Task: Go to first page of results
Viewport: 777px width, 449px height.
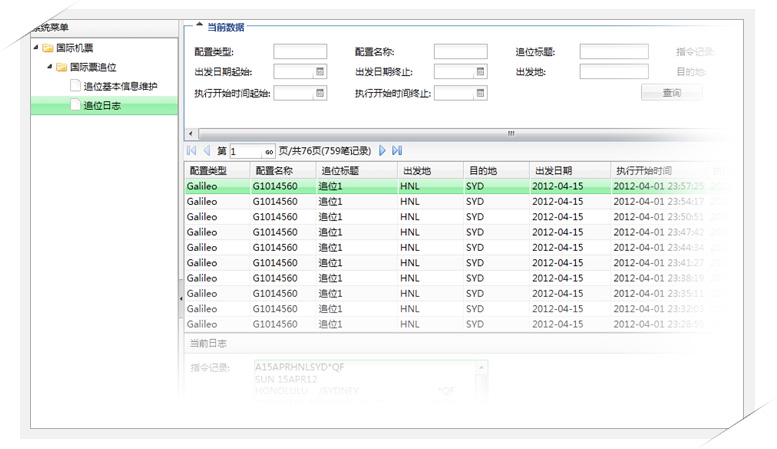Action: (x=191, y=151)
